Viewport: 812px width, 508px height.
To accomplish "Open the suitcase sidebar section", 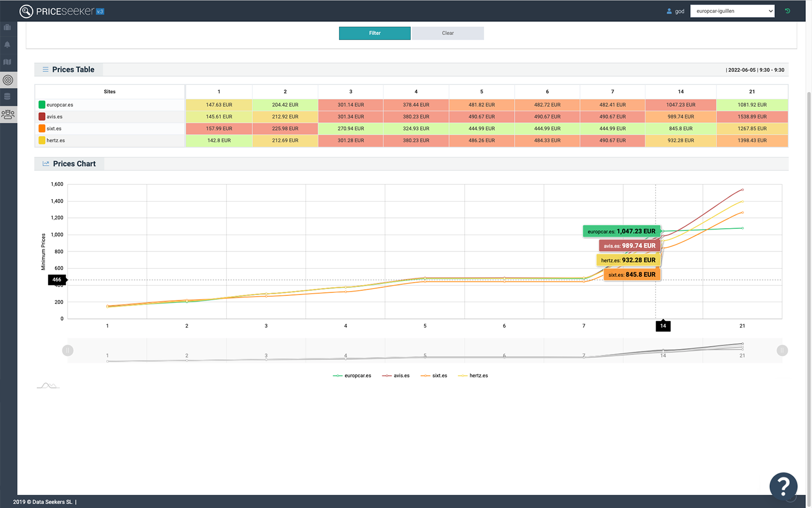I will (7, 27).
